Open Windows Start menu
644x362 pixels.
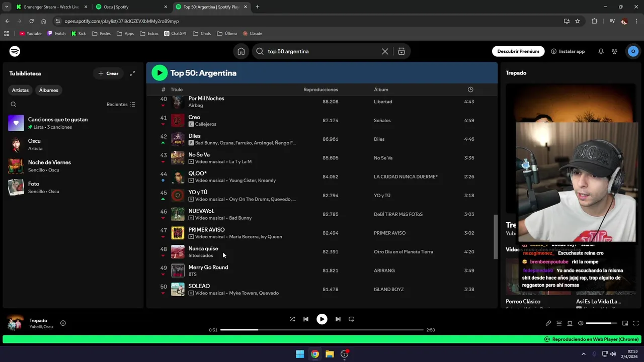(x=300, y=354)
